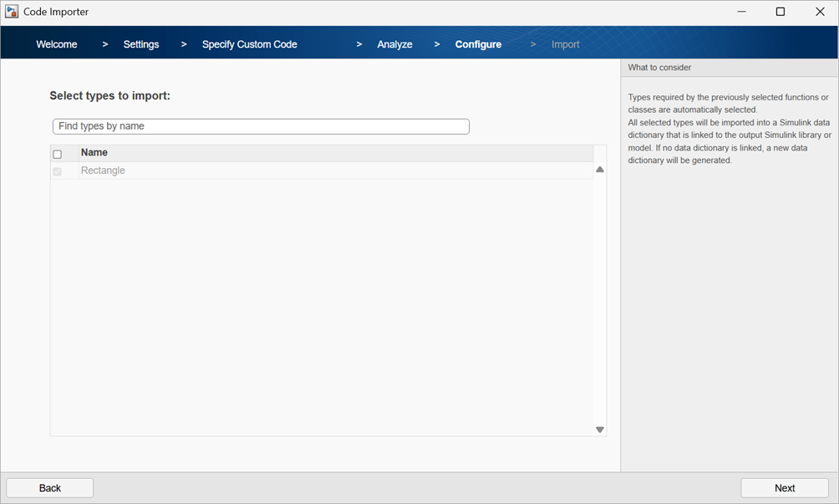
Task: Click the Find types by name field
Action: (260, 125)
